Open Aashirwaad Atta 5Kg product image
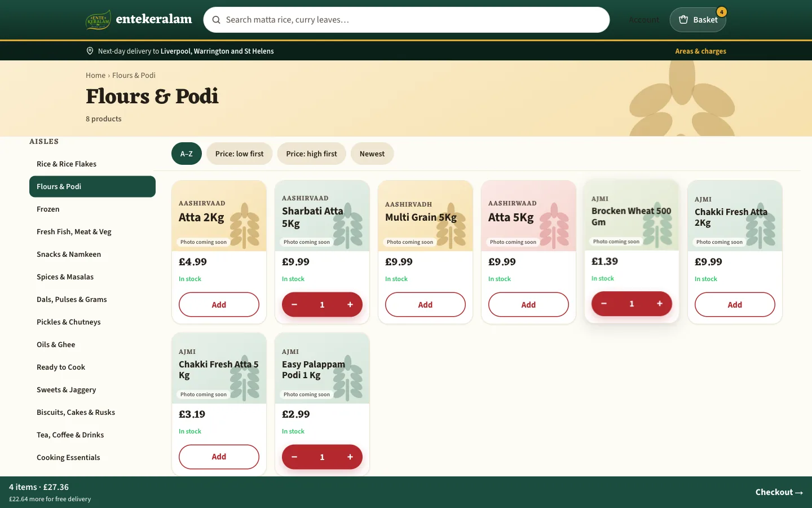Screen dimensions: 812x508 click(x=528, y=216)
